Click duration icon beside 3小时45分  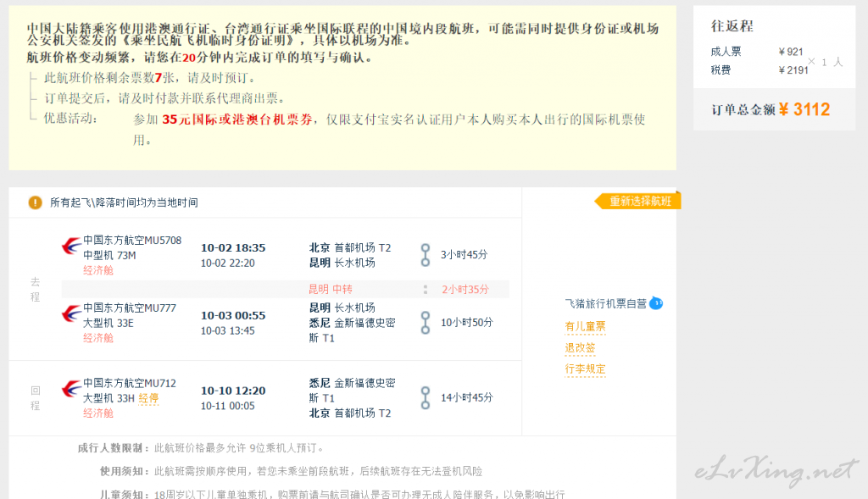pyautogui.click(x=426, y=255)
